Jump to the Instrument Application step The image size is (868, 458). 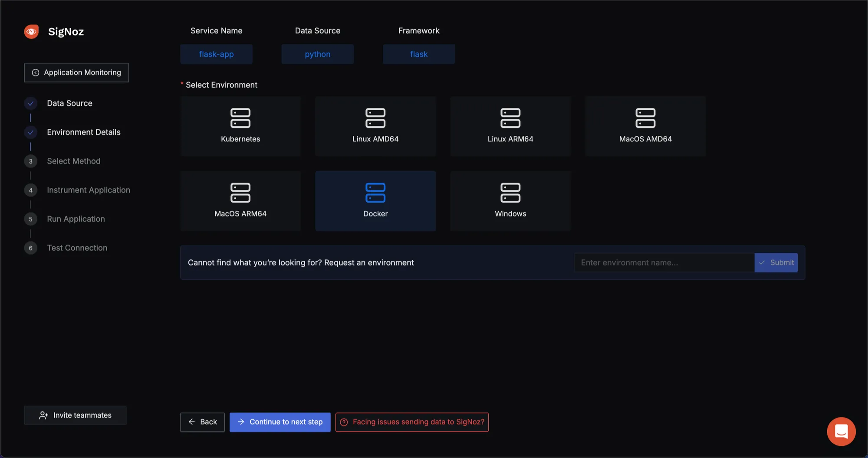[89, 190]
